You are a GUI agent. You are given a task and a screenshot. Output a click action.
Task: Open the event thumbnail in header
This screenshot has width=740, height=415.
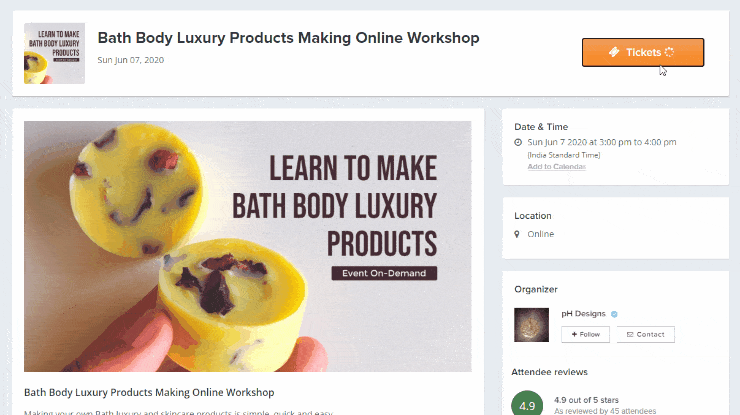pyautogui.click(x=54, y=53)
